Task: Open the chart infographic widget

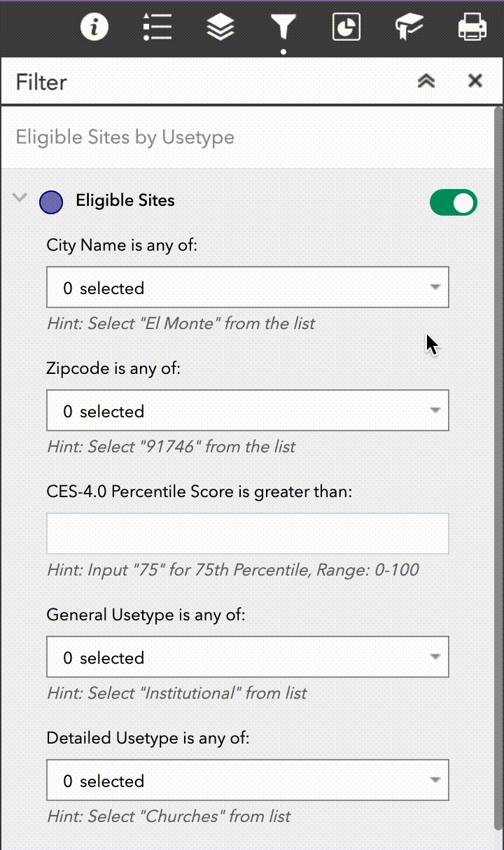Action: coord(346,28)
